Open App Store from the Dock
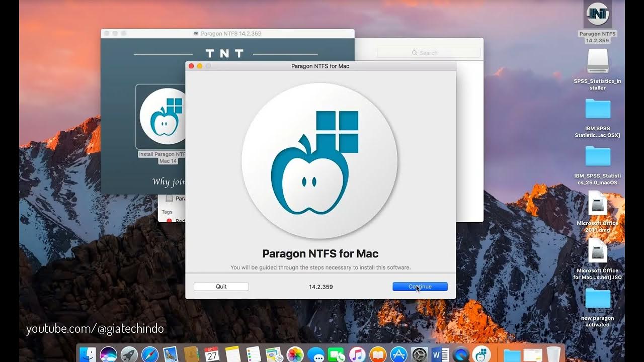Viewport: 644px width, 362px height. pos(398,354)
